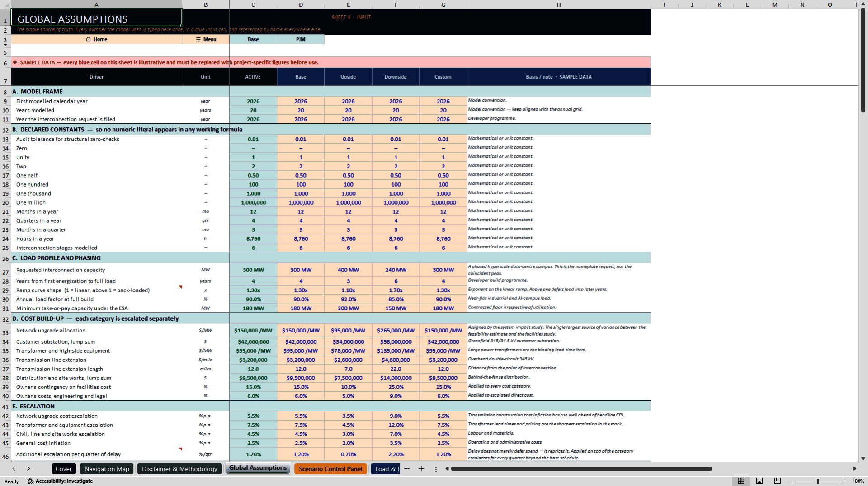Viewport: 868px width, 486px height.
Task: Add a new sheet with plus icon
Action: coord(421,469)
